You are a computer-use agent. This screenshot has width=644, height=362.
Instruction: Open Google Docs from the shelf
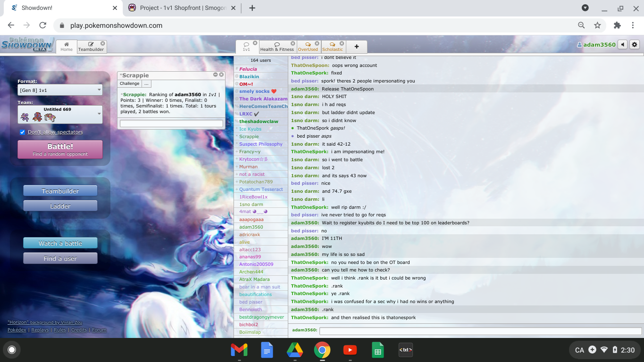click(x=267, y=350)
